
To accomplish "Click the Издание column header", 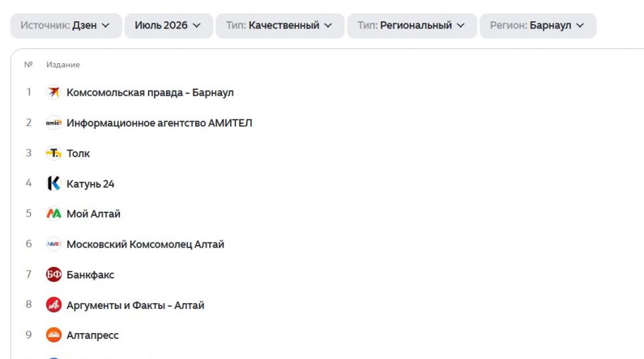I will coord(63,65).
